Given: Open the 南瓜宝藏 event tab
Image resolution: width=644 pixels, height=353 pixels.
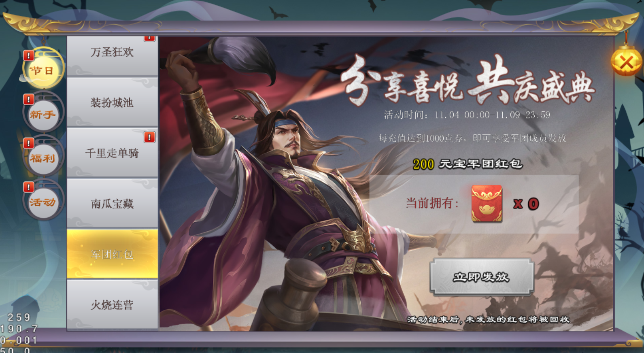Looking at the screenshot, I should (113, 204).
